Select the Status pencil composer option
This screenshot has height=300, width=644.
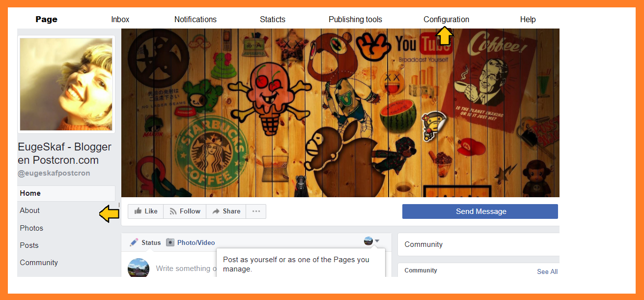(x=145, y=242)
